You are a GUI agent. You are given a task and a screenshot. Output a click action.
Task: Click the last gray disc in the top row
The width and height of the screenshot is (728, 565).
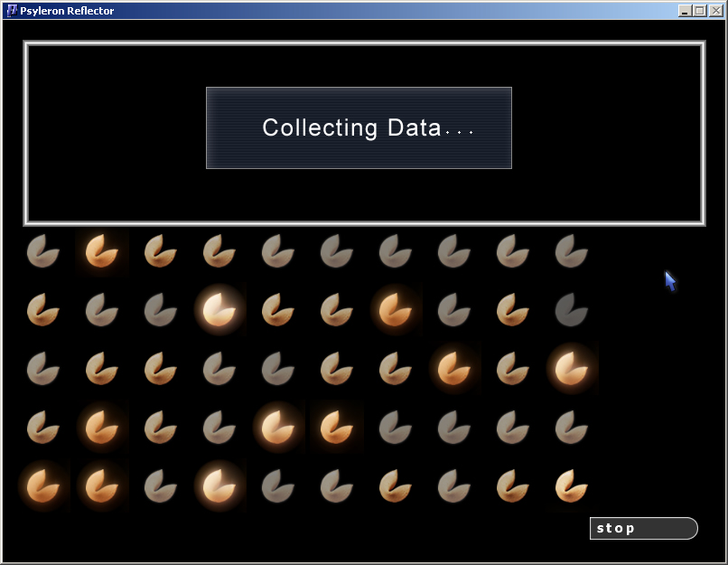coord(572,251)
